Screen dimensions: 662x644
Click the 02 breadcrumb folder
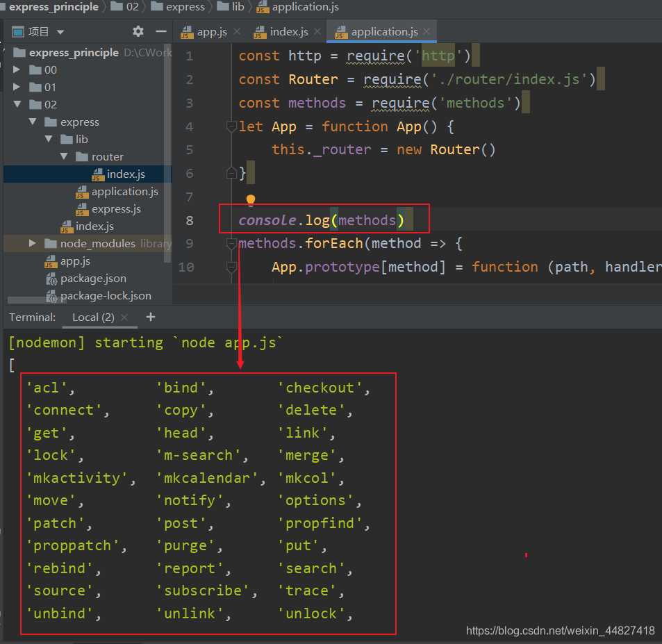(x=125, y=7)
